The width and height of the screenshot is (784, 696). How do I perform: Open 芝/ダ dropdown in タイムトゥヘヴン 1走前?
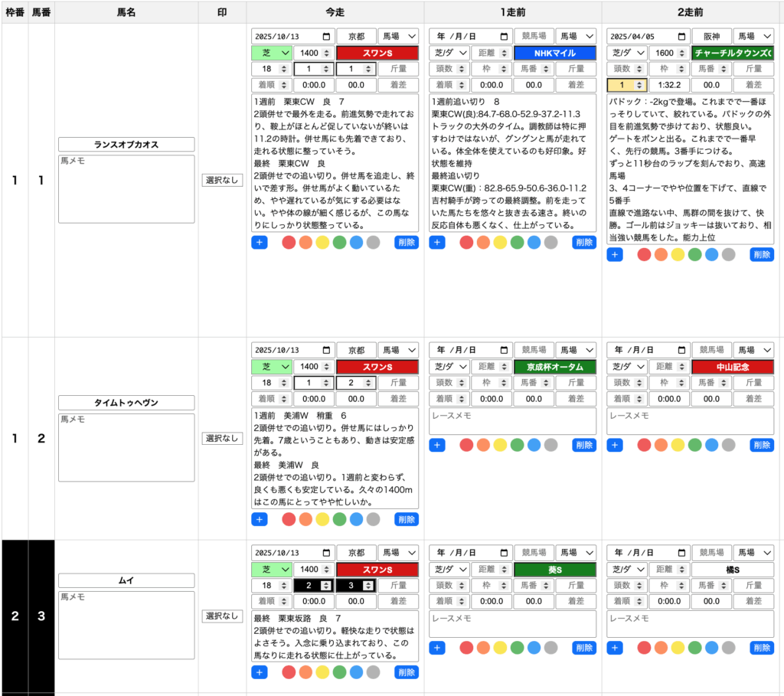(x=449, y=368)
